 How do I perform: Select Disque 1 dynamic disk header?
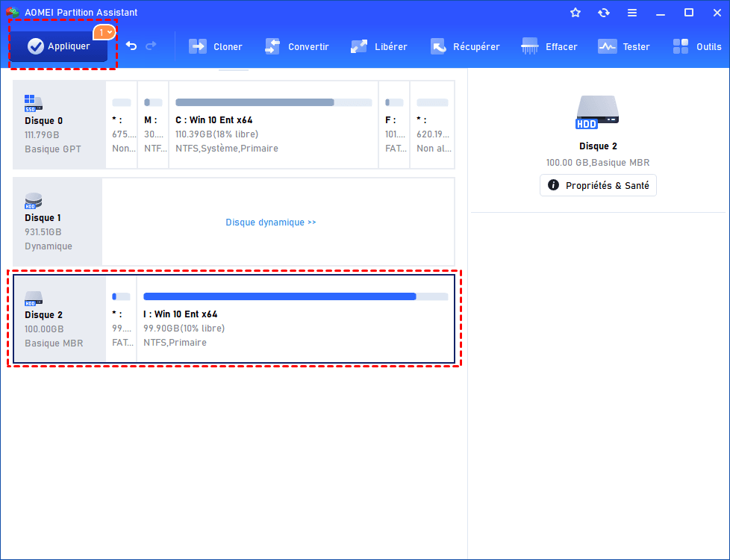[x=57, y=222]
